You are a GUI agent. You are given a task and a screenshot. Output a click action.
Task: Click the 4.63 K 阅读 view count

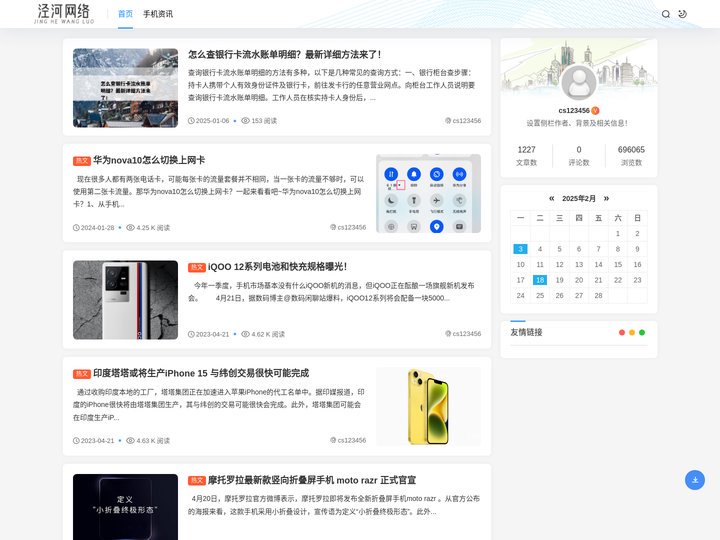[148, 440]
